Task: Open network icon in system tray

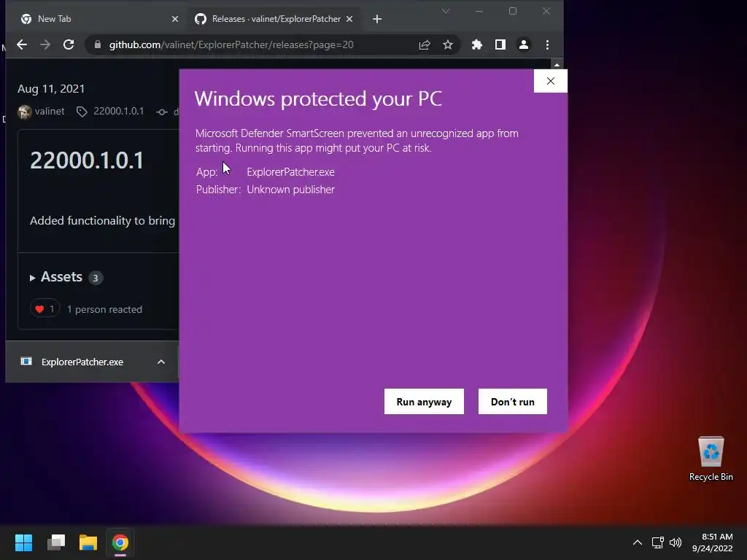Action: 658,542
